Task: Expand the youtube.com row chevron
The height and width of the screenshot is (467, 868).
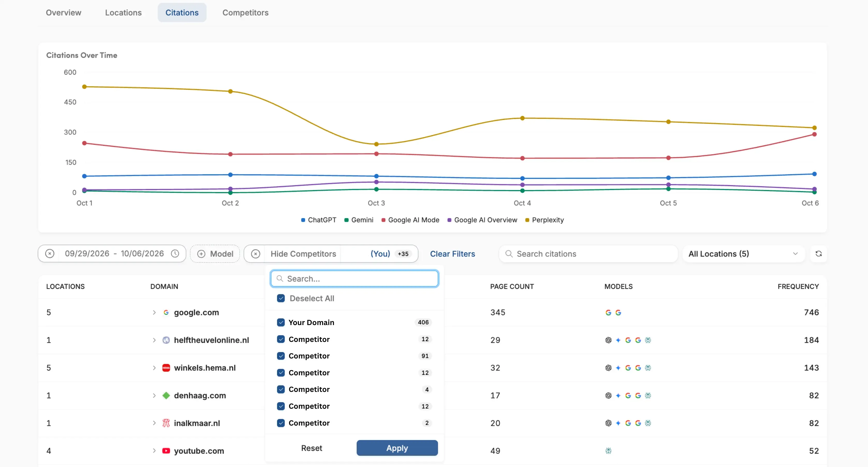Action: point(154,451)
